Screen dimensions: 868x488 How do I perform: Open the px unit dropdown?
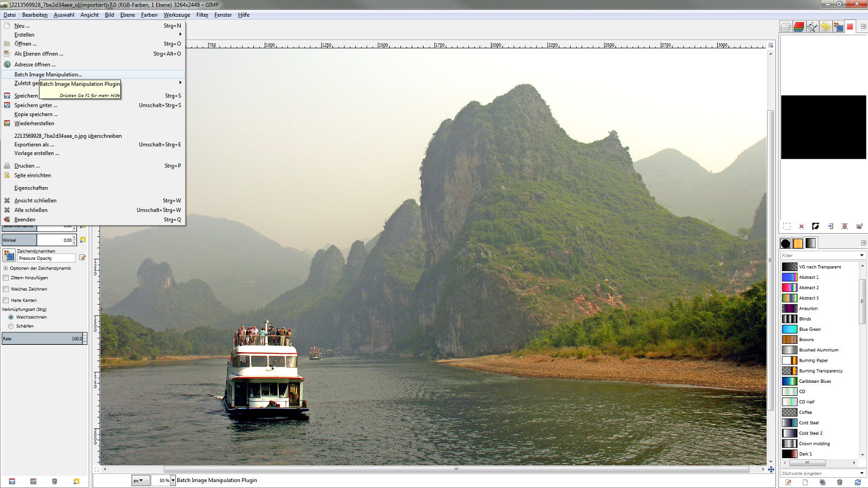140,480
